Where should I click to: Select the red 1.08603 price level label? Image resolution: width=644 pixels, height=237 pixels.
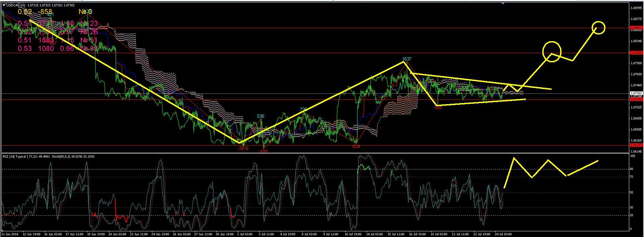pos(636,28)
